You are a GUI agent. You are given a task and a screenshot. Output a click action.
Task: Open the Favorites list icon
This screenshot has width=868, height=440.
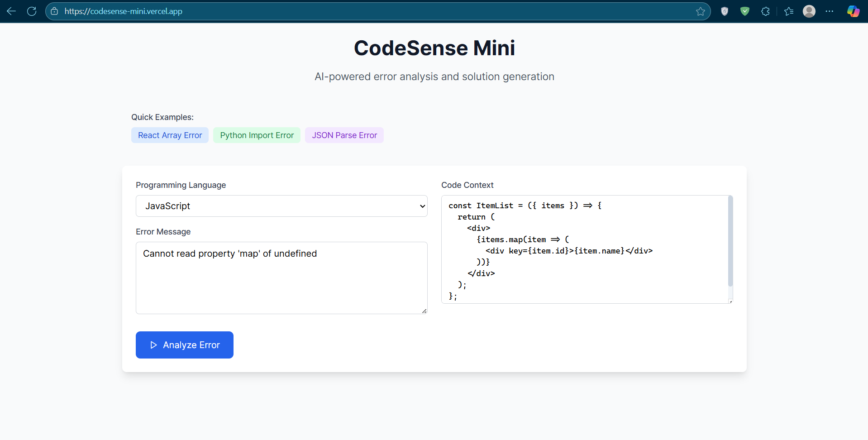(x=789, y=11)
